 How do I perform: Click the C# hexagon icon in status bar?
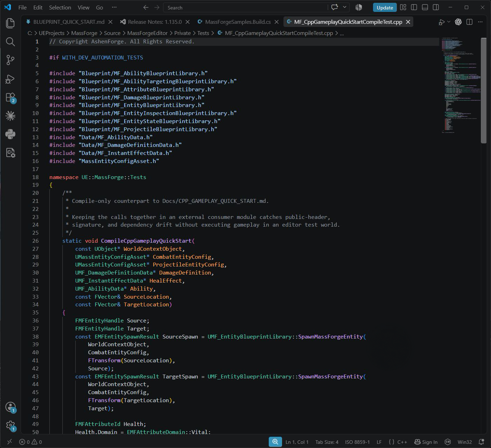click(447, 442)
